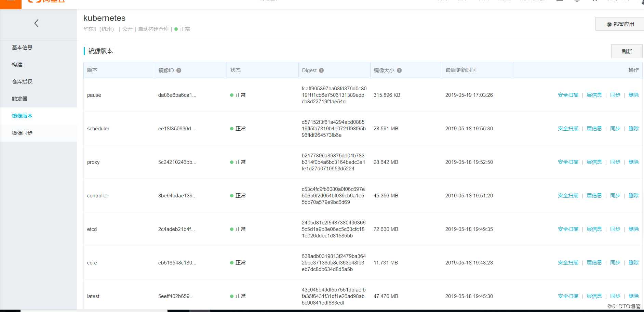The width and height of the screenshot is (644, 312).
Task: Click 同步 for proxy image
Action: coord(615,162)
